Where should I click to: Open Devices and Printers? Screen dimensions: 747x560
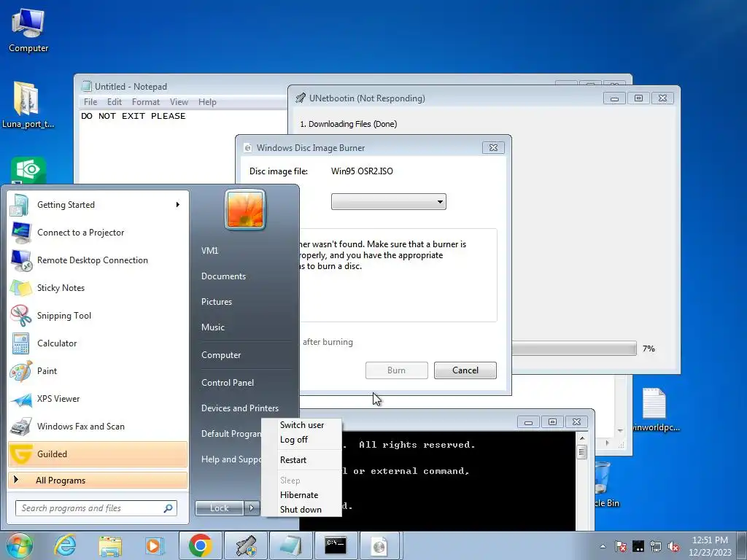pyautogui.click(x=239, y=408)
